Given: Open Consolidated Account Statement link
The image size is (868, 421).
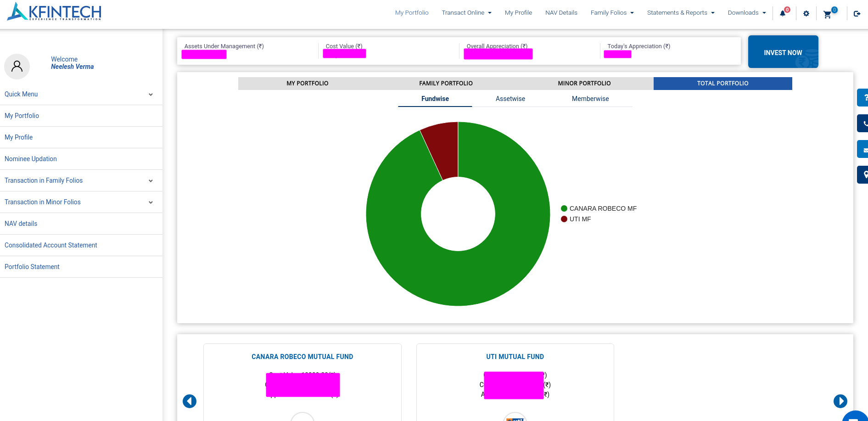Looking at the screenshot, I should coord(51,245).
